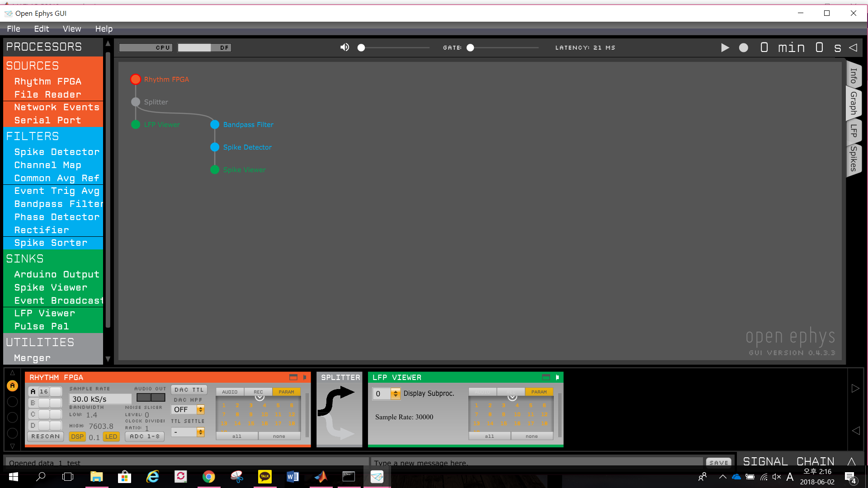Click the speaker volume icon
Viewport: 868px width, 488px height.
point(344,47)
